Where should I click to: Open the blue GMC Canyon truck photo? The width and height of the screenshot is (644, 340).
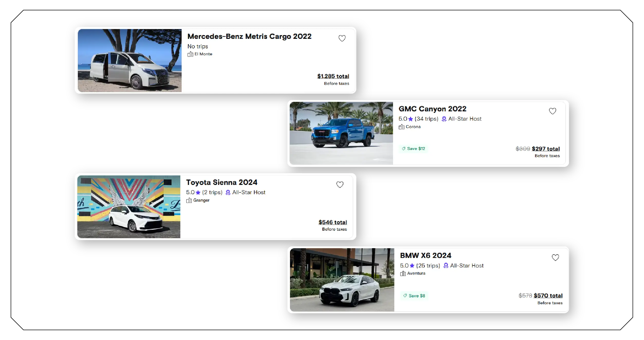click(x=341, y=133)
